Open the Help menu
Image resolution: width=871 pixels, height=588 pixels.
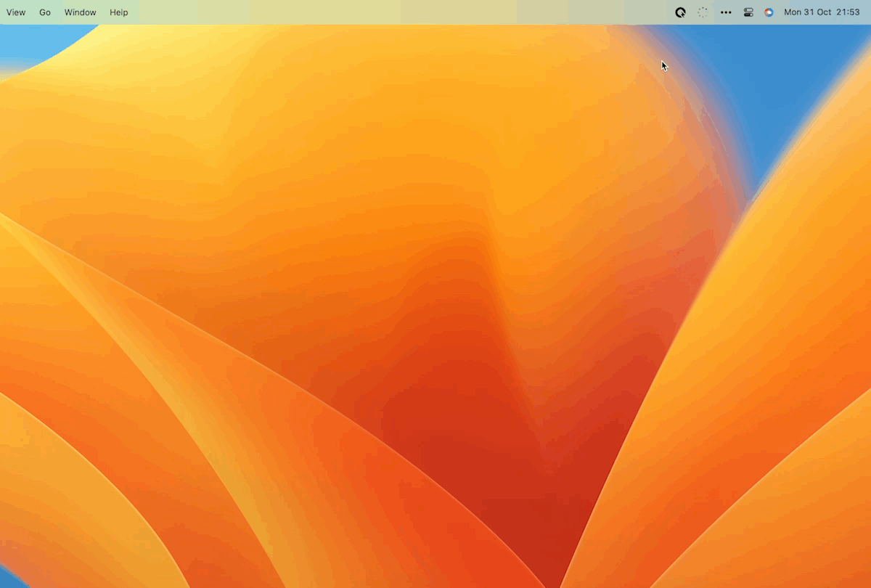tap(119, 12)
